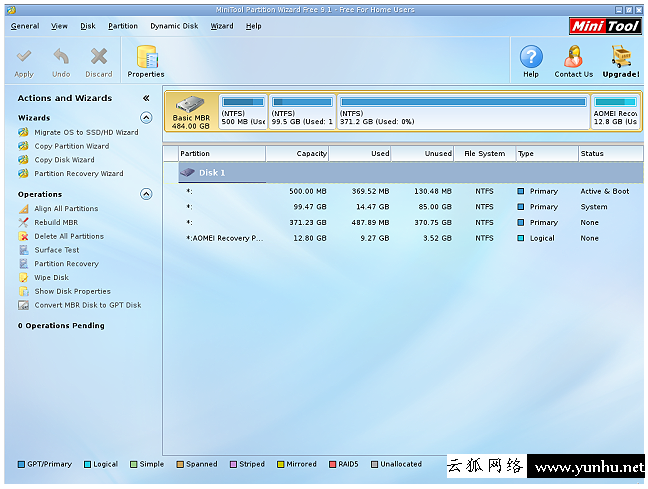The image size is (648, 489).
Task: Click the GPT/Primary legend color swatch
Action: 21,464
